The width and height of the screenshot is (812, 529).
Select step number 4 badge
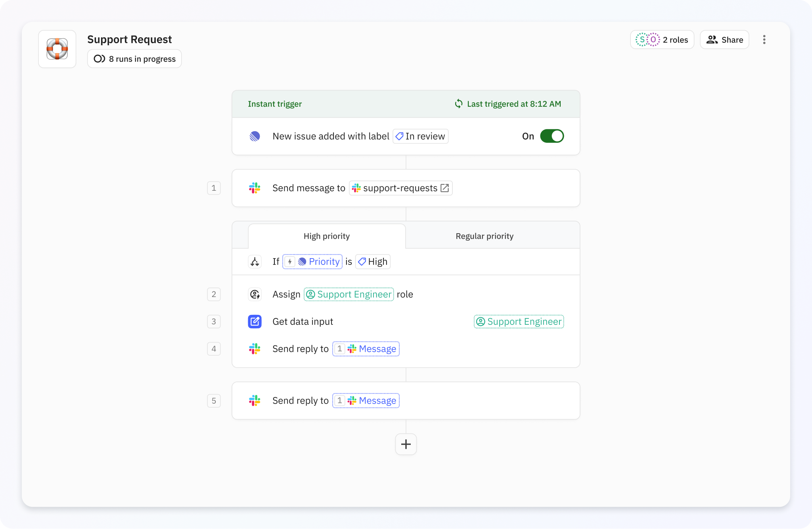tap(214, 349)
